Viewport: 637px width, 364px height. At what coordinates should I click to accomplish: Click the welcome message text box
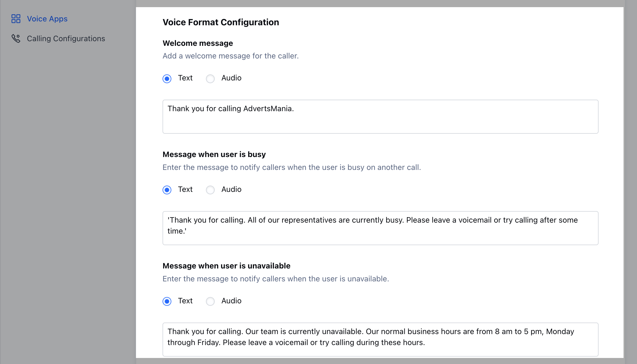click(380, 117)
